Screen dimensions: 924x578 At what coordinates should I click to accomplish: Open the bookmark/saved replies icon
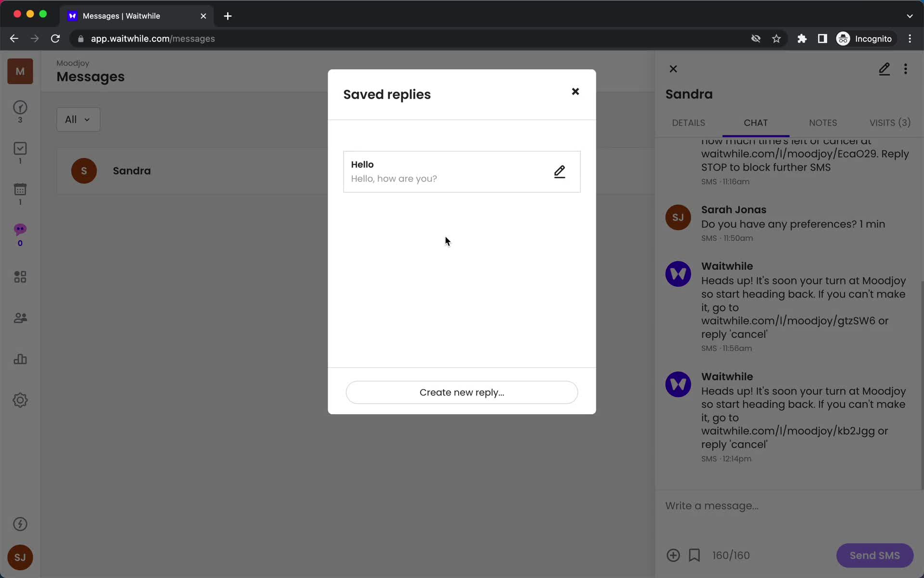point(694,555)
